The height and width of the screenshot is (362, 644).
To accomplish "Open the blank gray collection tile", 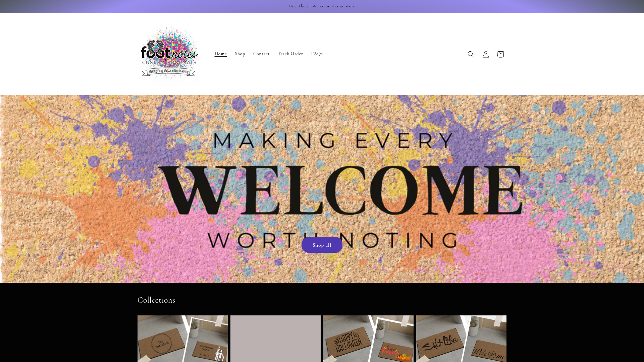I will point(275,339).
